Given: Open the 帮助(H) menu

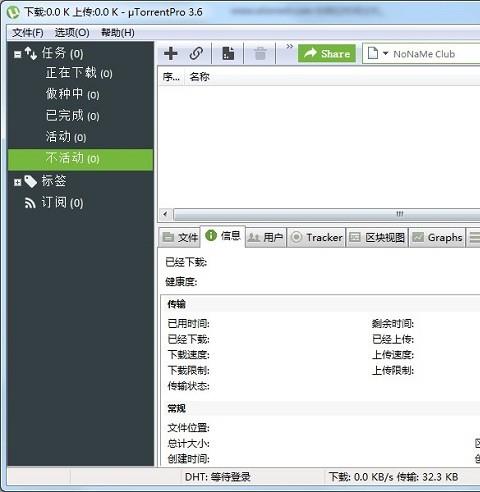Looking at the screenshot, I should pyautogui.click(x=118, y=33).
